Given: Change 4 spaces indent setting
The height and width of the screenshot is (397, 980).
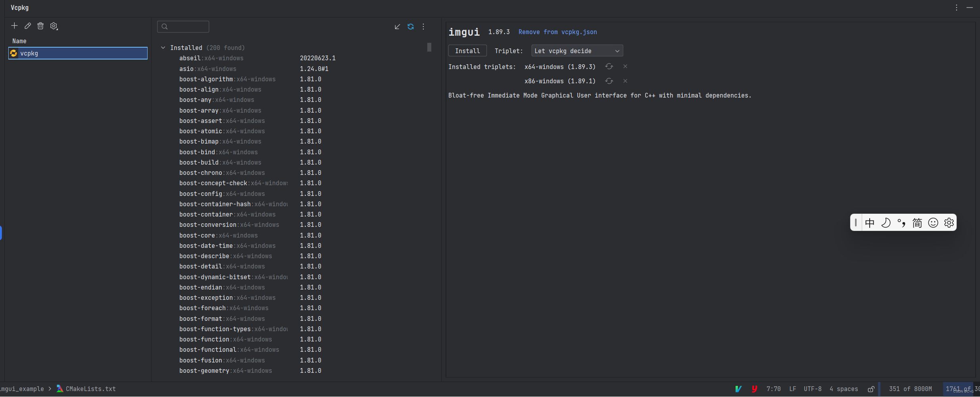Looking at the screenshot, I should [844, 389].
